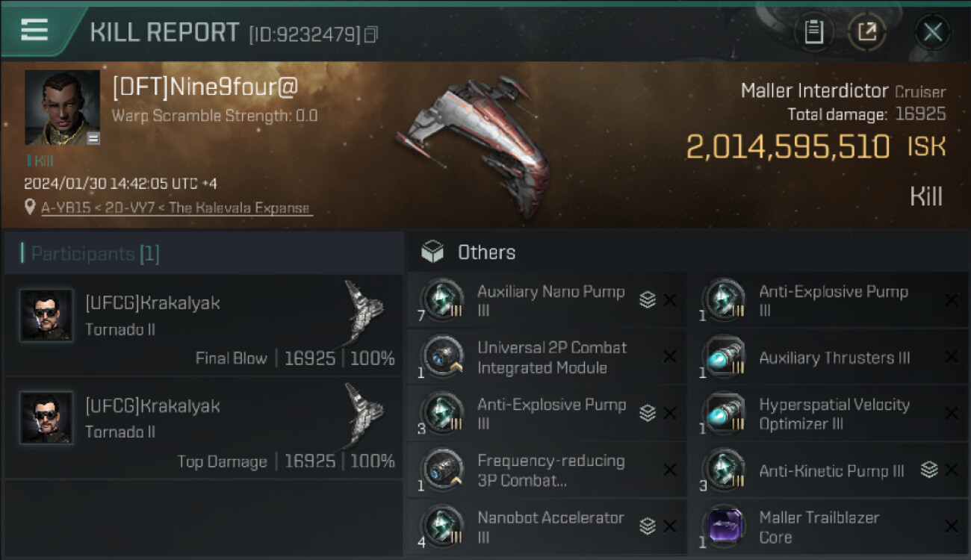Click the Maller Trailblazer Core icon
This screenshot has width=971, height=560.
pos(725,527)
